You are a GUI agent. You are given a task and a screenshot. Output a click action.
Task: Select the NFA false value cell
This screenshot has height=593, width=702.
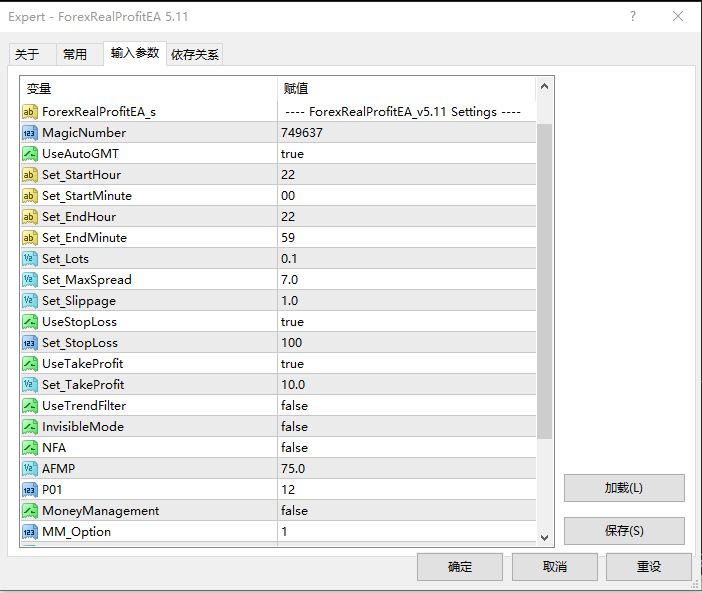pos(406,448)
